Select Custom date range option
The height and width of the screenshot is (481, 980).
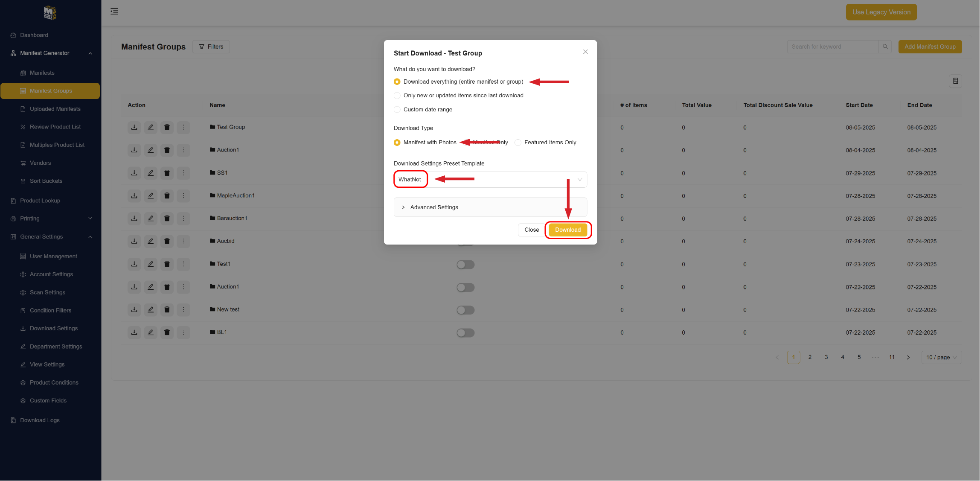tap(397, 110)
